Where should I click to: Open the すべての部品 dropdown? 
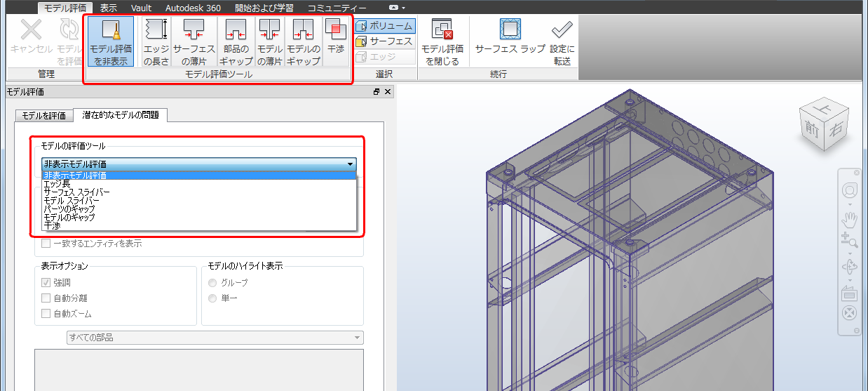(x=215, y=338)
